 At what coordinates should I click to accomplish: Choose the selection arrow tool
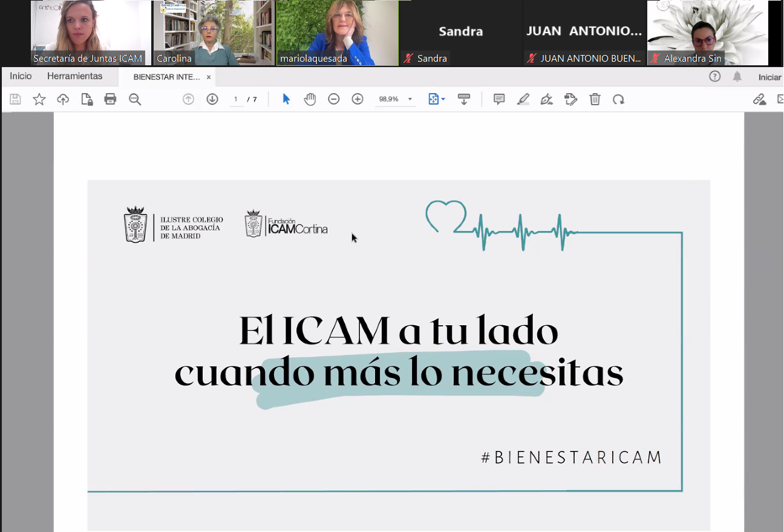[x=286, y=99]
